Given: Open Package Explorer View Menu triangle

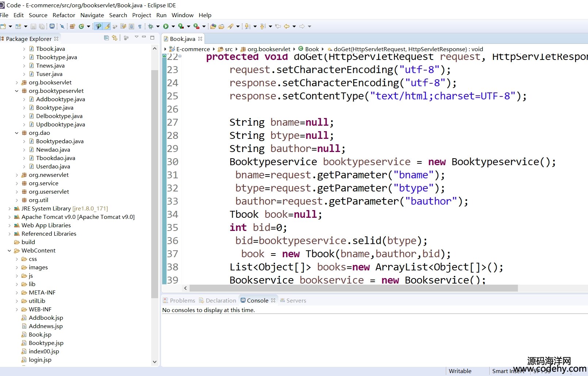Looking at the screenshot, I should (136, 37).
